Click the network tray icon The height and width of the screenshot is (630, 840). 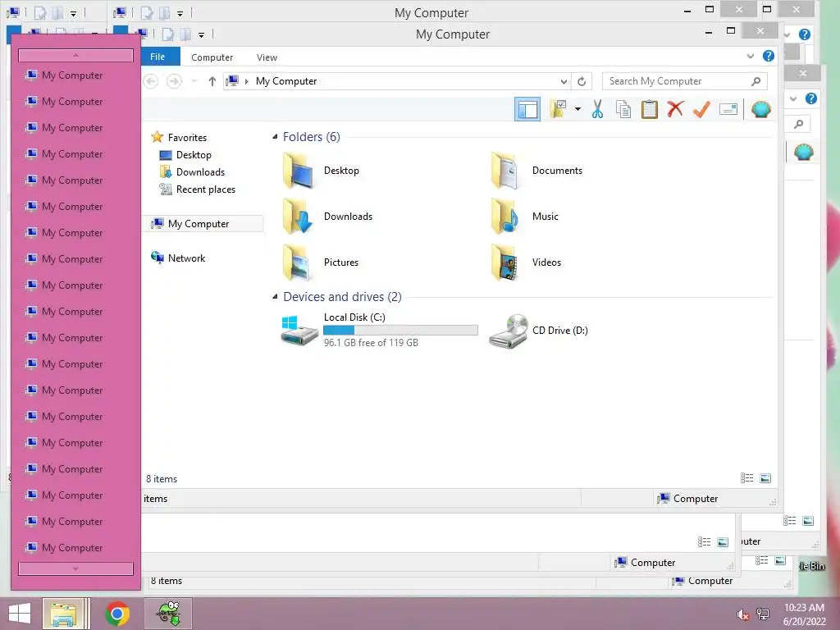pyautogui.click(x=763, y=614)
